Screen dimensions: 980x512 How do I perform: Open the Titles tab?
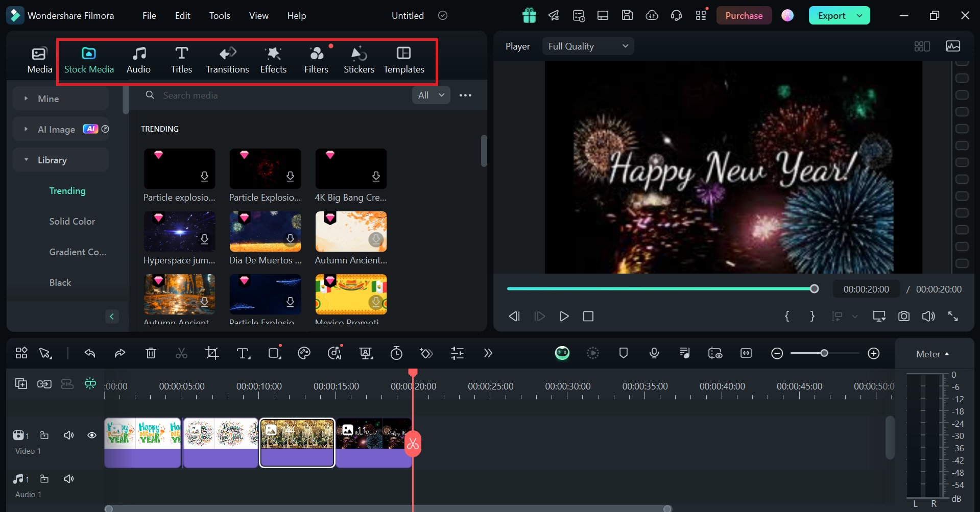pos(181,60)
